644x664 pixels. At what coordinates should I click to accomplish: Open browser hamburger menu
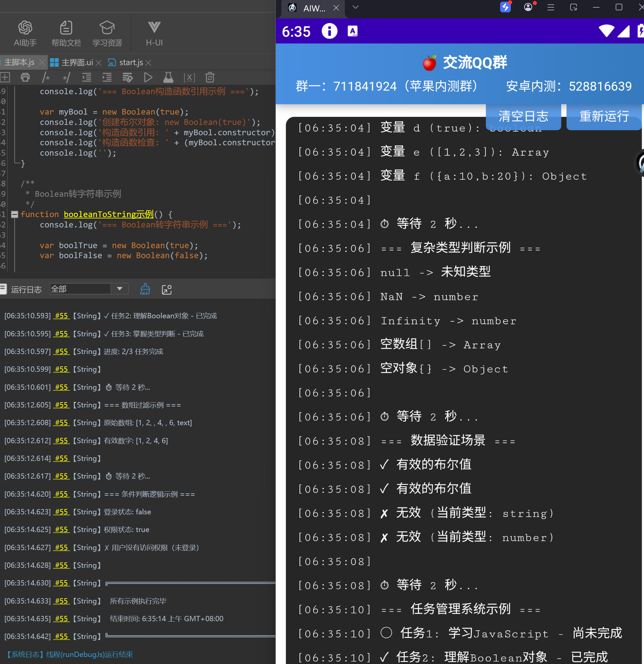(551, 7)
